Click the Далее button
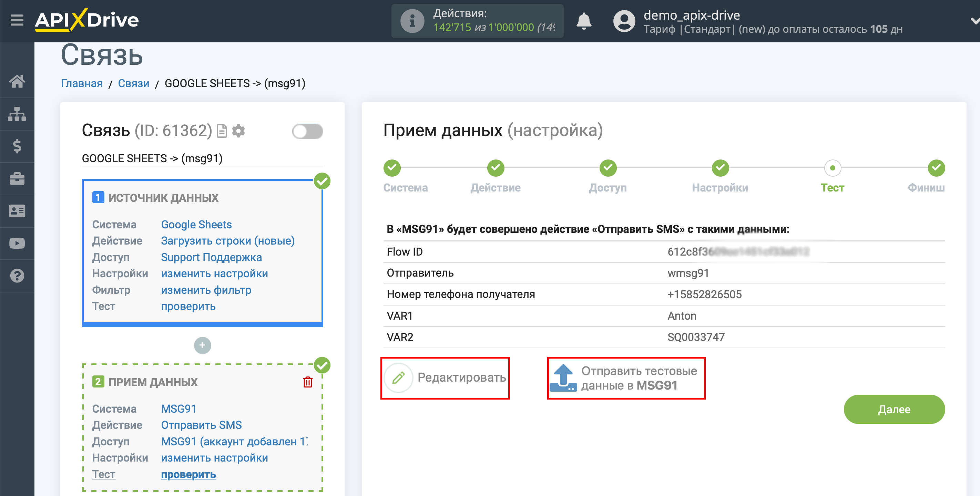This screenshot has height=496, width=980. [x=894, y=409]
